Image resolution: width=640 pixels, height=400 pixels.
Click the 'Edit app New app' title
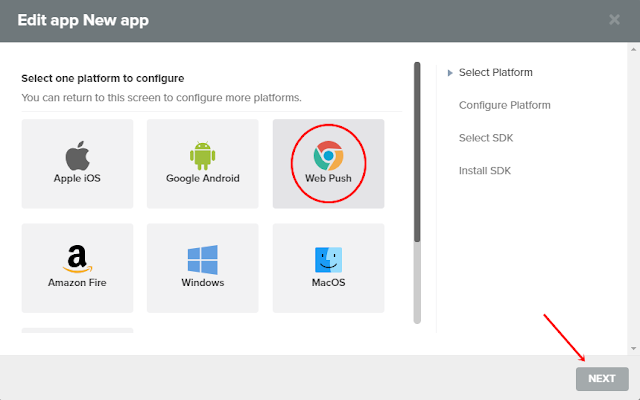[x=83, y=20]
